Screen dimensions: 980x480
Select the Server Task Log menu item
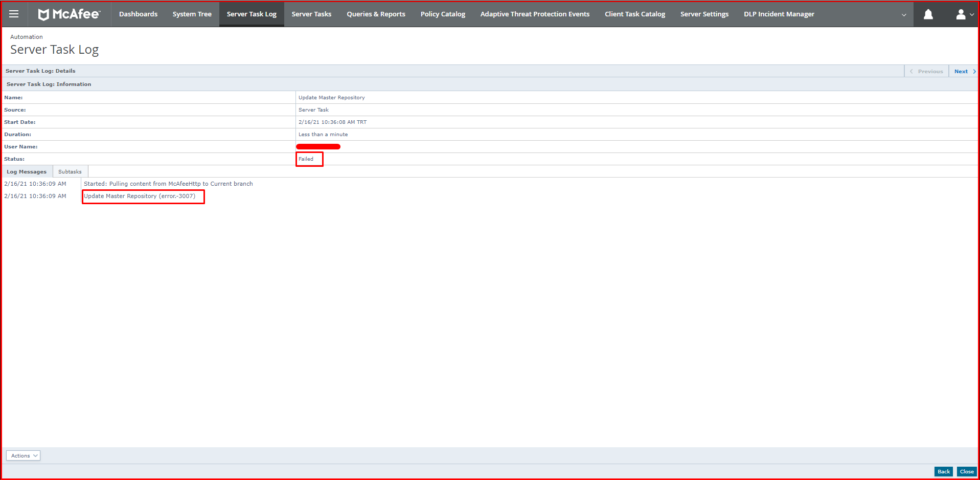click(x=252, y=14)
